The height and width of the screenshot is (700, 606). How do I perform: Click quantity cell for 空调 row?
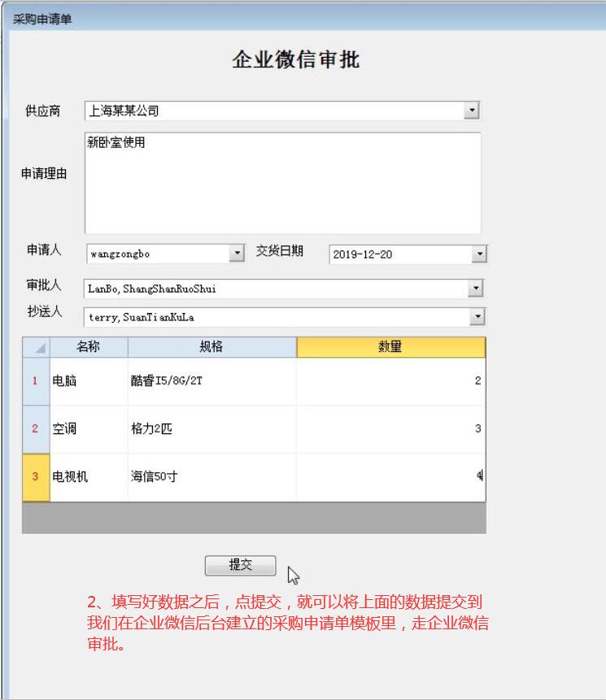[390, 429]
